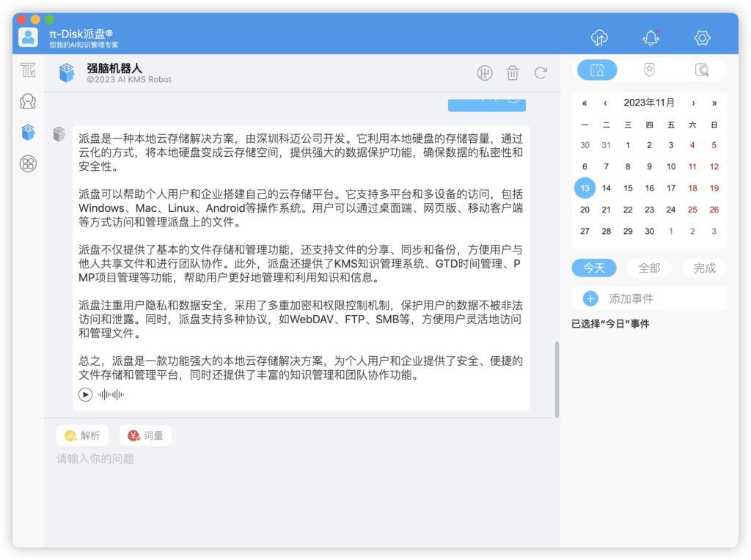Open the user avatar profile icon
Screen dimensions: 751x560
[x=29, y=37]
